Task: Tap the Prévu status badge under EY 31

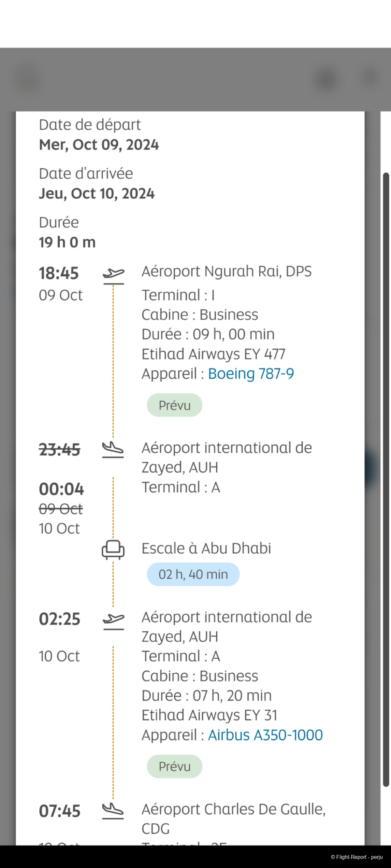Action: pyautogui.click(x=174, y=766)
